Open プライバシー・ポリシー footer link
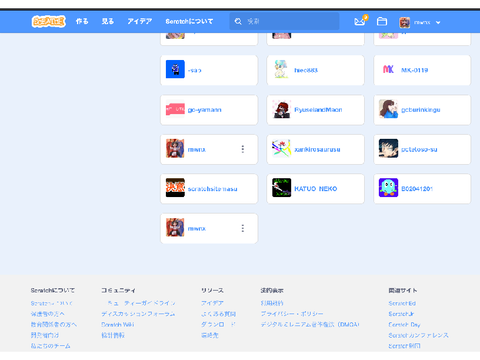Screen dimensions: 480x360 point(292,314)
